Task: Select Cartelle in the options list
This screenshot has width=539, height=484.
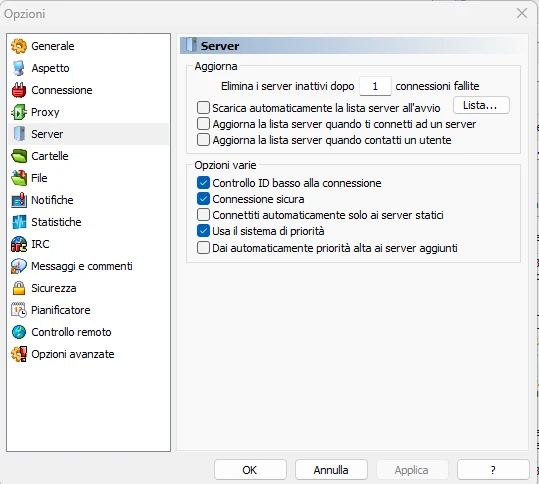Action: (88, 156)
